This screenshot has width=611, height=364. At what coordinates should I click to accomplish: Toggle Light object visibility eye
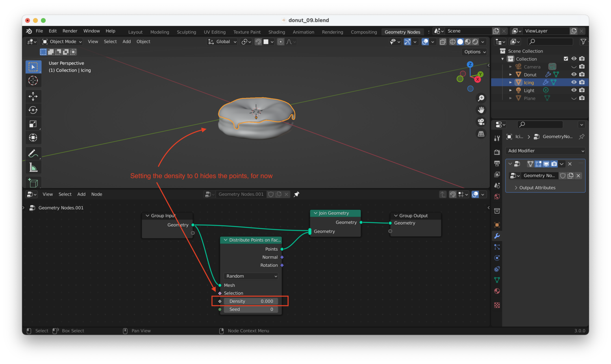tap(574, 90)
